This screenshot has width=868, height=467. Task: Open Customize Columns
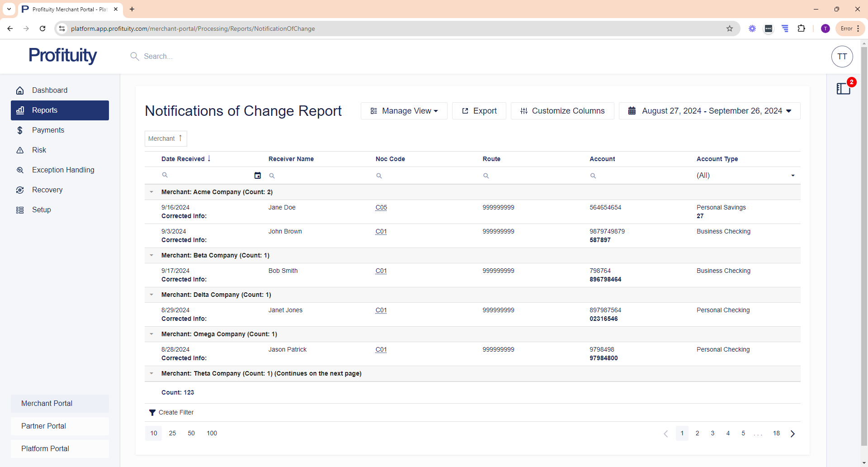click(562, 111)
